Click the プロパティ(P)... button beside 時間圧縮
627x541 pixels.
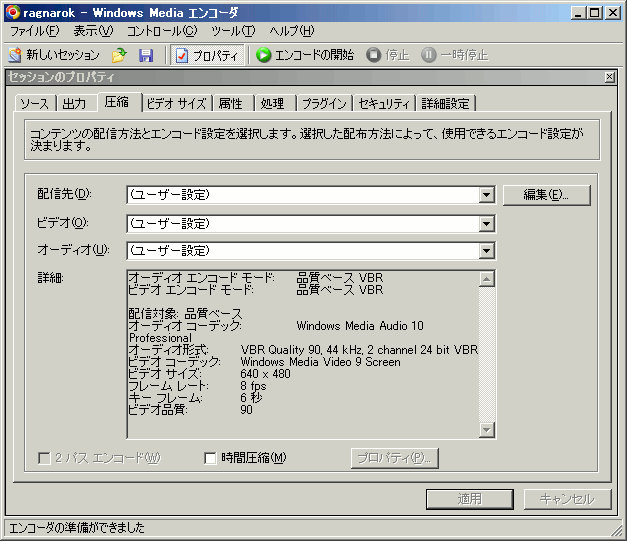395,458
